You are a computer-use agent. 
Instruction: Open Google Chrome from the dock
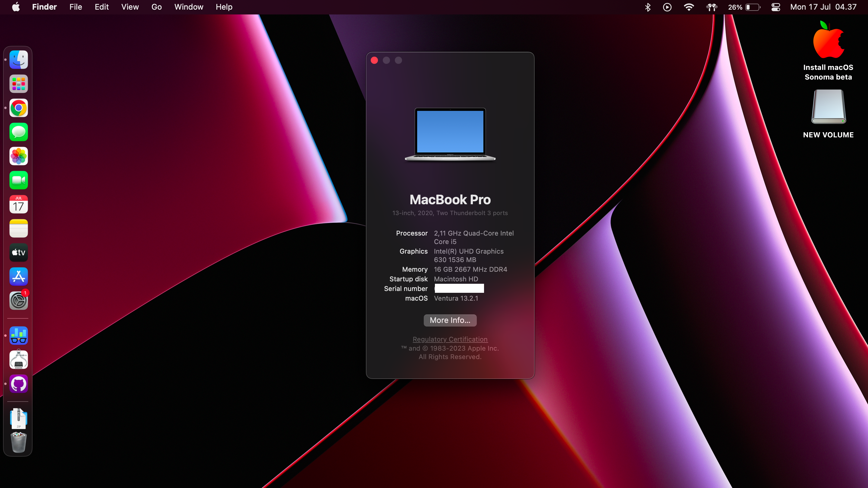pyautogui.click(x=18, y=108)
